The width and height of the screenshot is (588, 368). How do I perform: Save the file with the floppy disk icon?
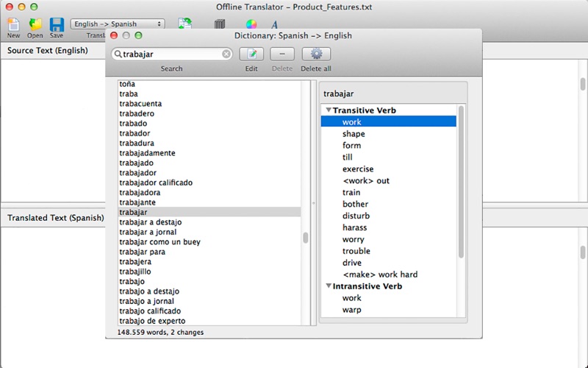click(x=57, y=25)
